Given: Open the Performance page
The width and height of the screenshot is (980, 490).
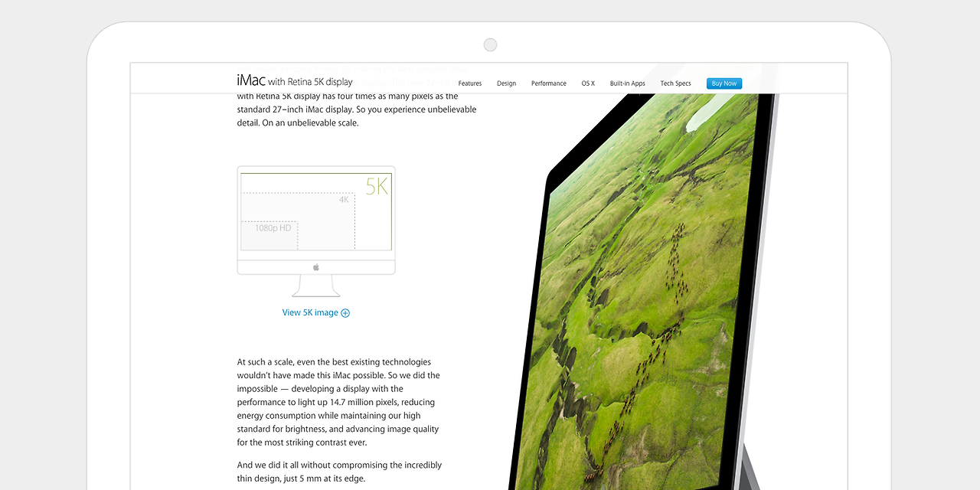Looking at the screenshot, I should (x=548, y=83).
